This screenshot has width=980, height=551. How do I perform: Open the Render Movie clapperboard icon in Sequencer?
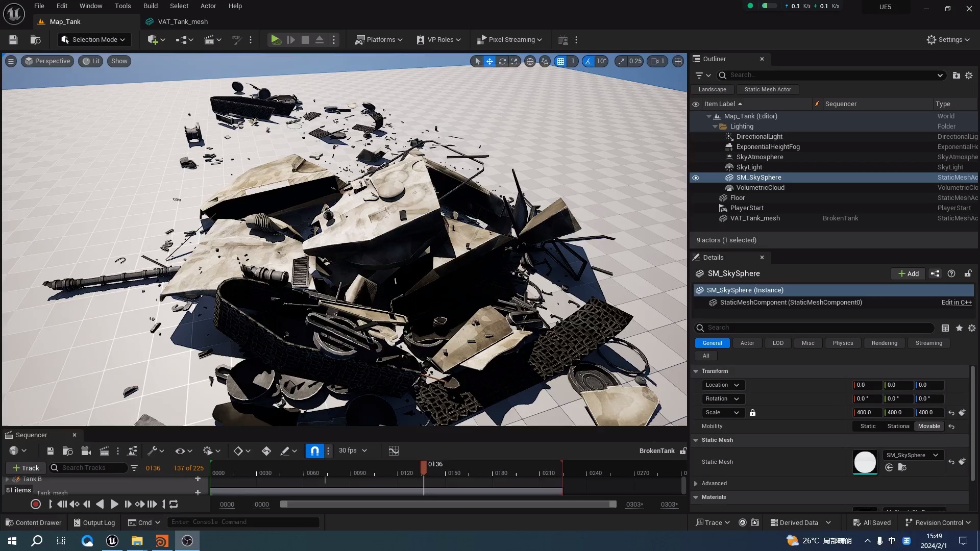click(x=104, y=451)
